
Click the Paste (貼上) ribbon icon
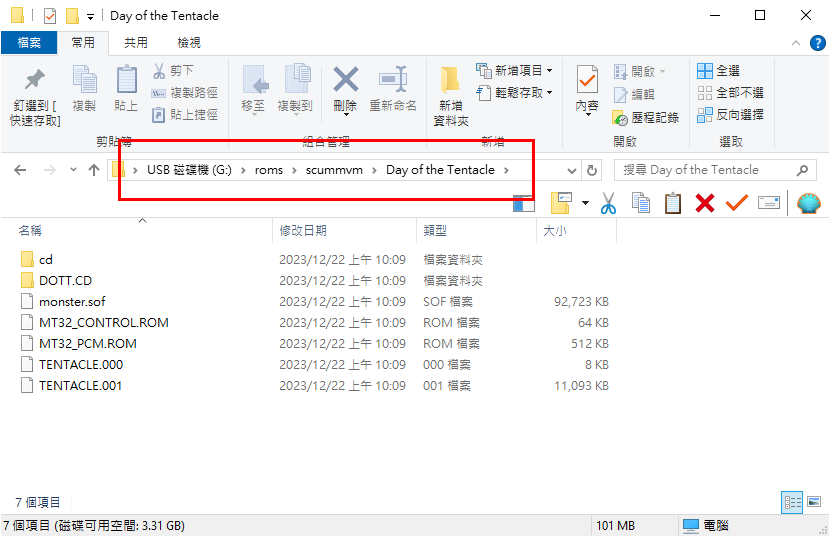coord(127,79)
